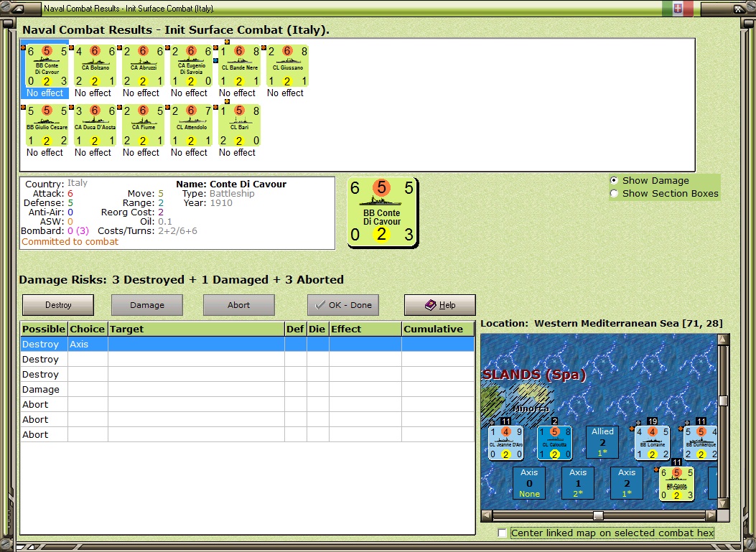Click the Abort button

tap(238, 305)
